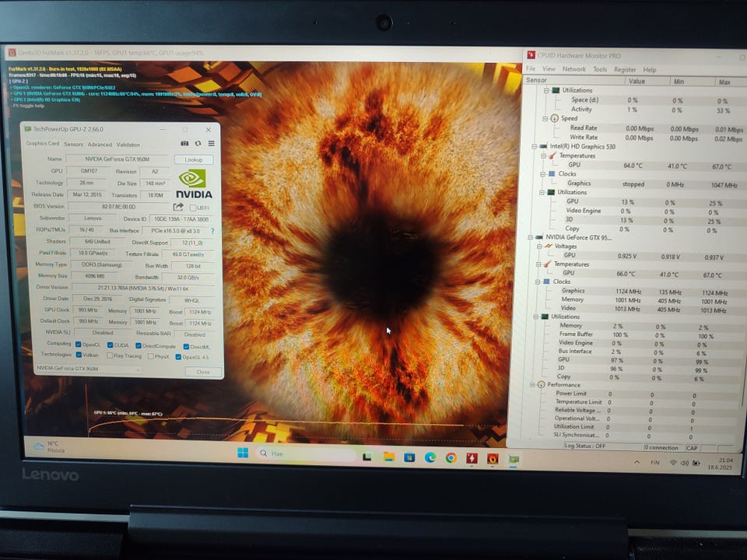Collapse Intel Temperatures tree node
Screen dimensions: 747x560
click(543, 156)
